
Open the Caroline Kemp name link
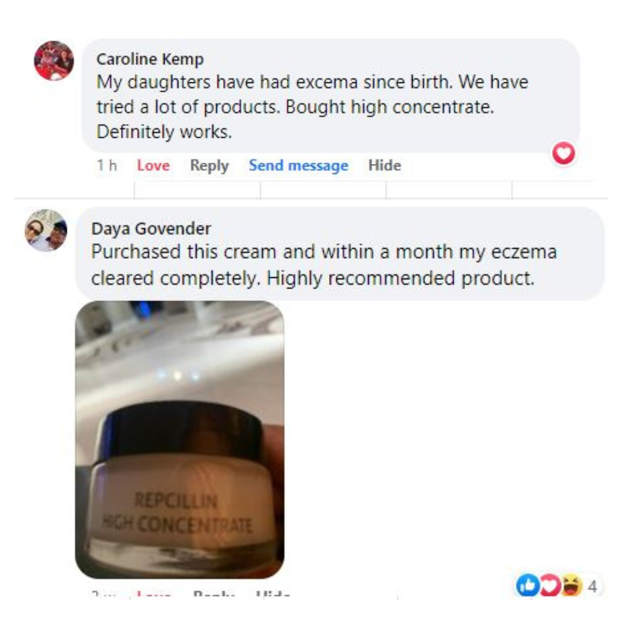tap(150, 59)
